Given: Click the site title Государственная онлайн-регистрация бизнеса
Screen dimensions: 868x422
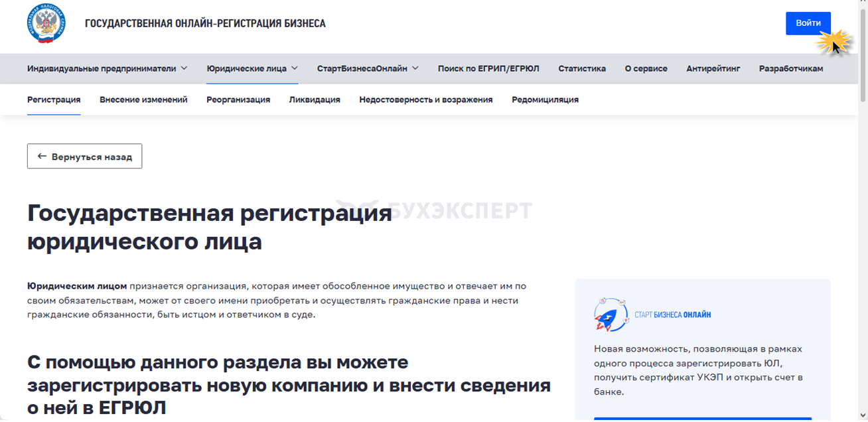Looking at the screenshot, I should click(x=205, y=23).
